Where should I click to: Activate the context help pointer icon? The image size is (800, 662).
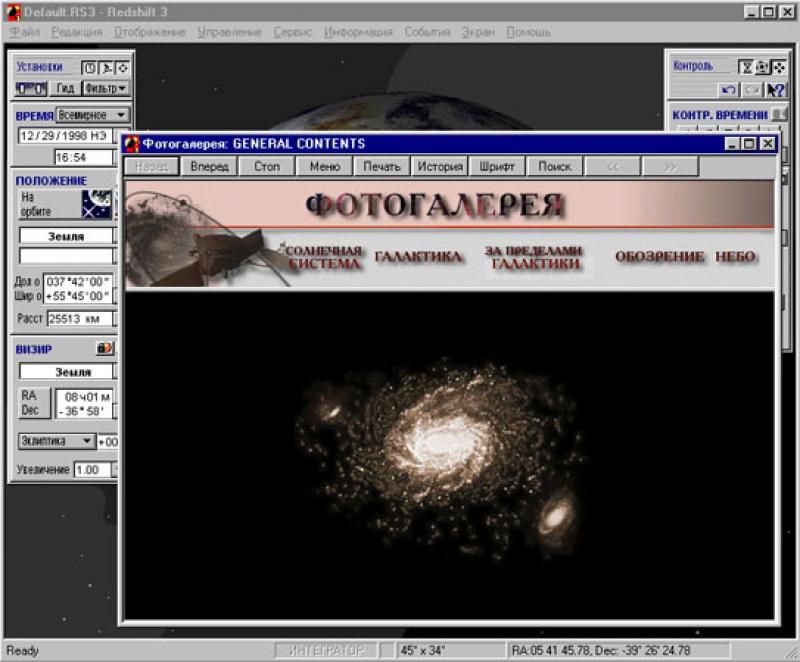776,90
